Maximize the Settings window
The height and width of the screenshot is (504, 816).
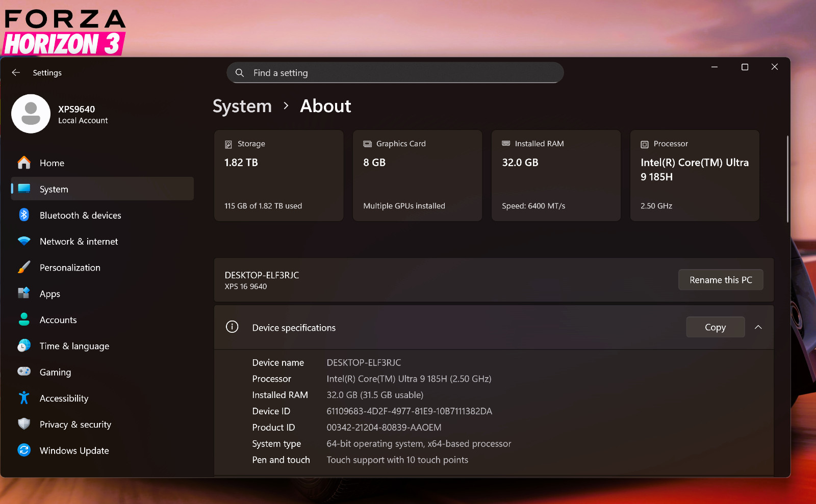(745, 67)
